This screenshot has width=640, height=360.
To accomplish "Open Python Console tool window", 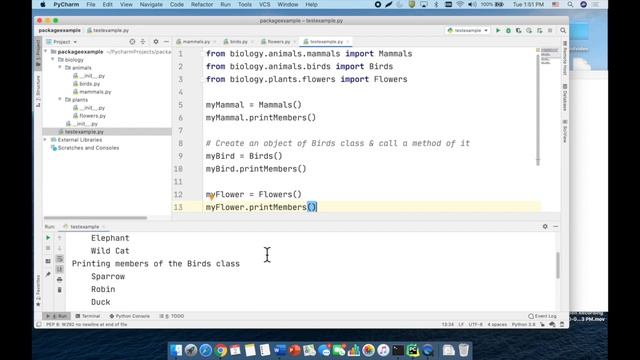I will click(x=130, y=316).
